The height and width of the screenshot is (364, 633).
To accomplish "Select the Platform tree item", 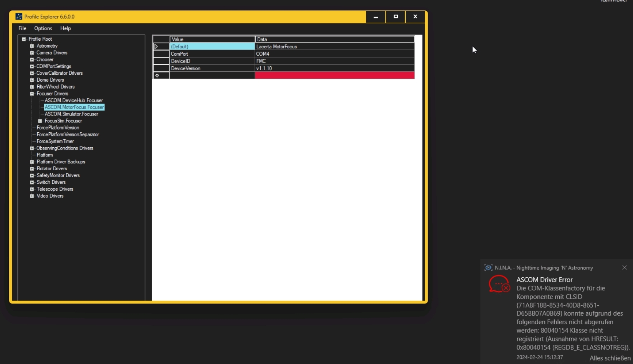I will click(x=45, y=155).
